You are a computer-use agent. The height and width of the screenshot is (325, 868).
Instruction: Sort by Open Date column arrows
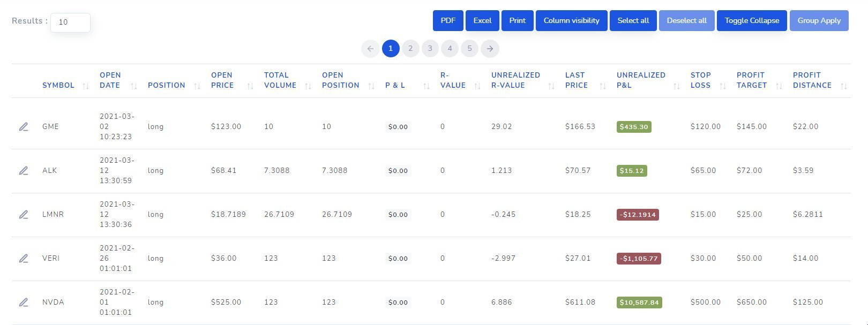[x=134, y=86]
